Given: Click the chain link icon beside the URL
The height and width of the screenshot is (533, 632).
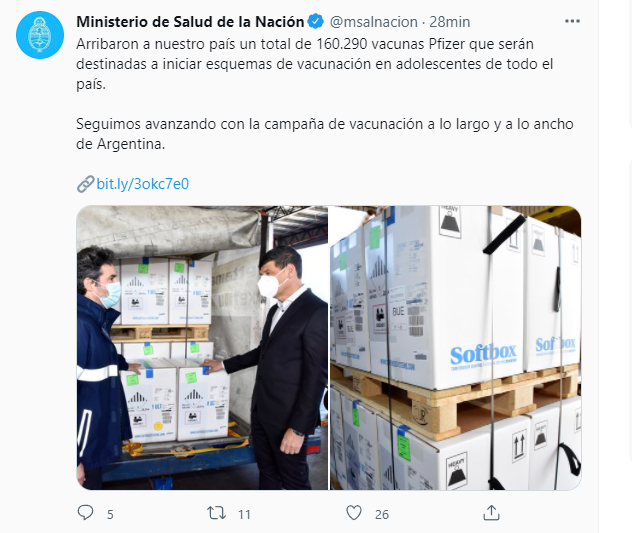Looking at the screenshot, I should (x=85, y=184).
